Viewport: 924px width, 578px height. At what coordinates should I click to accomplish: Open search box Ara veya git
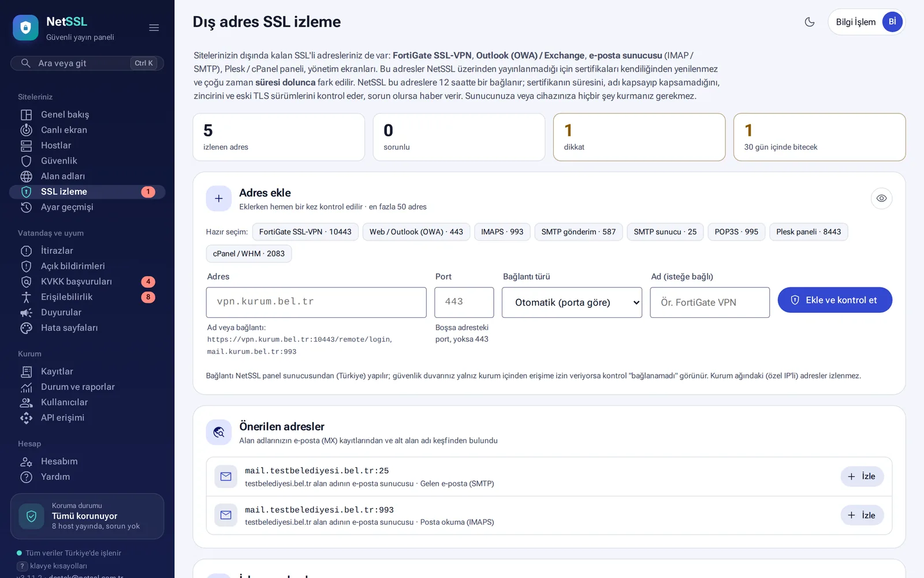click(87, 63)
